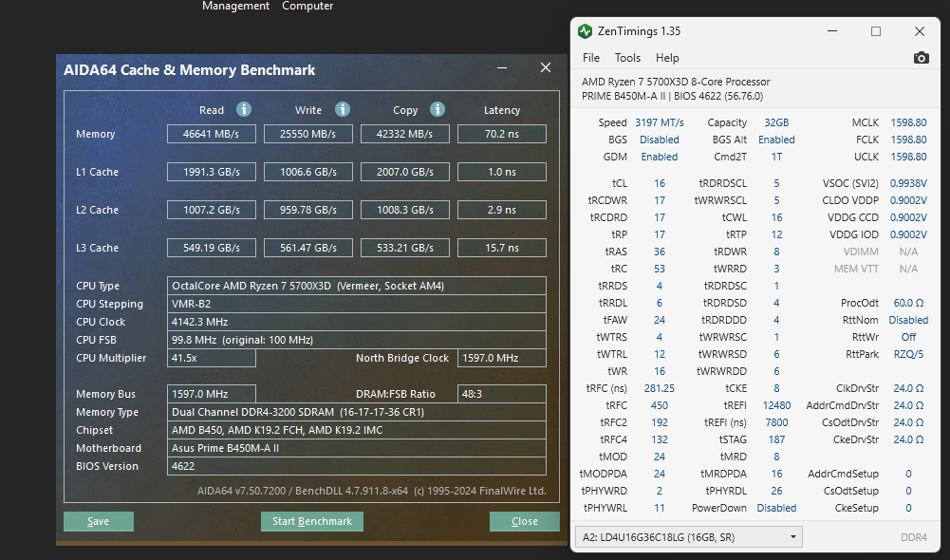The image size is (950, 560).
Task: Click the VSOC (SVI2) value 0.9938V
Action: [x=908, y=183]
